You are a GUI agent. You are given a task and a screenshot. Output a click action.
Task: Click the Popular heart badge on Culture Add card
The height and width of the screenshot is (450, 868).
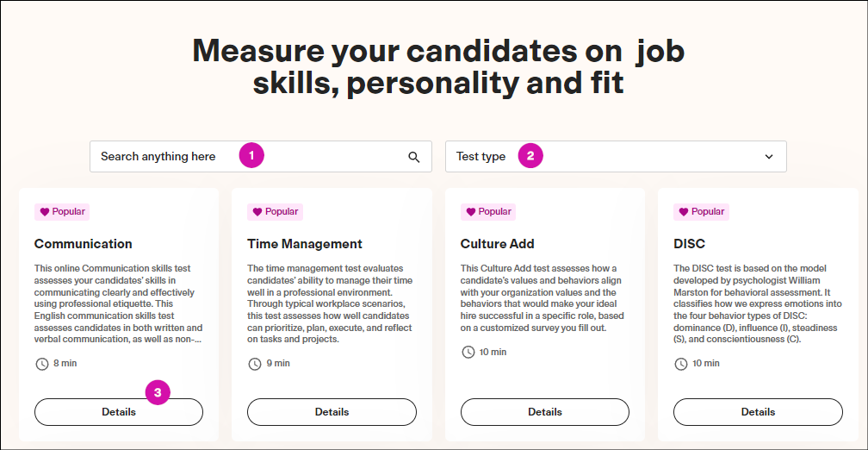tap(487, 211)
